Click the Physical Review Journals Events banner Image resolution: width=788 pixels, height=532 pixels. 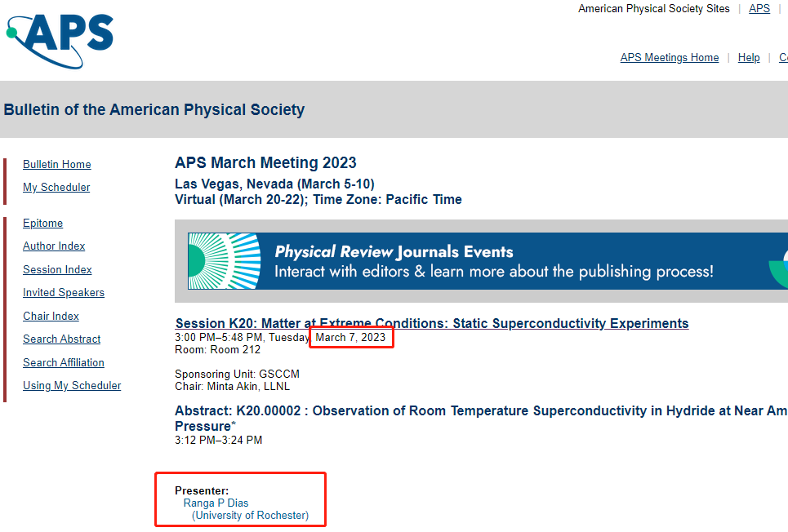click(493, 261)
